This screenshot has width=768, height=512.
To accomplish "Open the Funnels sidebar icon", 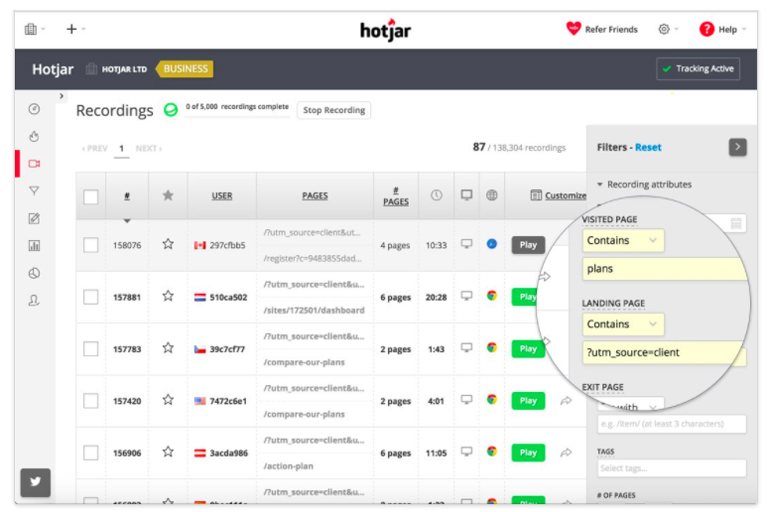I will 34,191.
